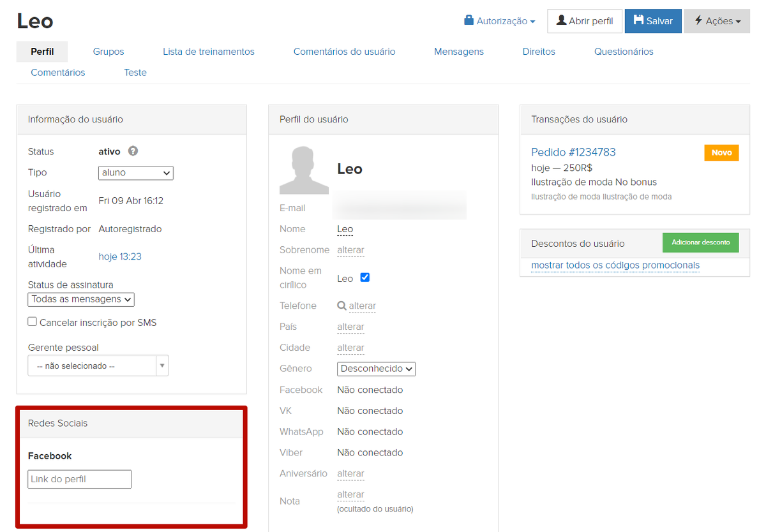Toggle the Nome em cirílico checkbox
The width and height of the screenshot is (766, 532).
(x=365, y=277)
